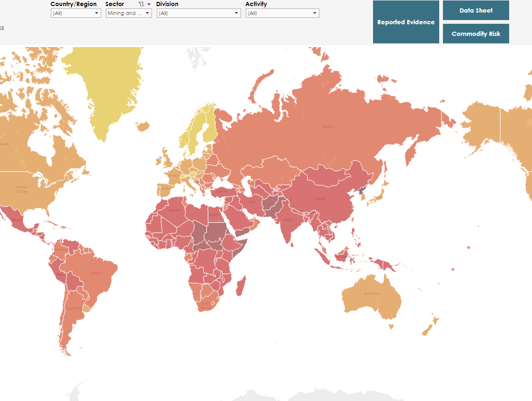Viewport: 532px width, 401px height.
Task: Open the Sector dropdown showing Mining
Action: (x=129, y=13)
